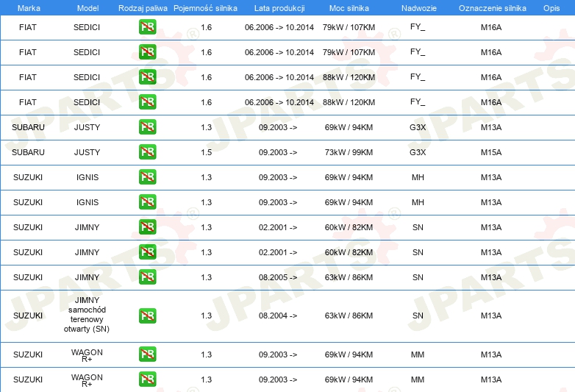This screenshot has width=575, height=392.
Task: Select the Model column header
Action: click(x=87, y=8)
